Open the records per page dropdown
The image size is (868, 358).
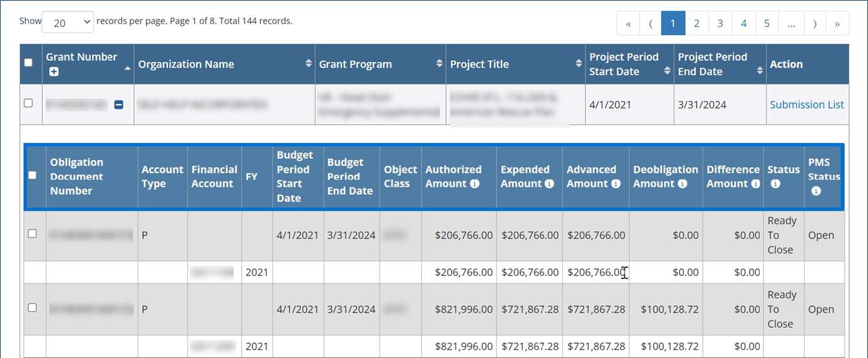tap(68, 23)
